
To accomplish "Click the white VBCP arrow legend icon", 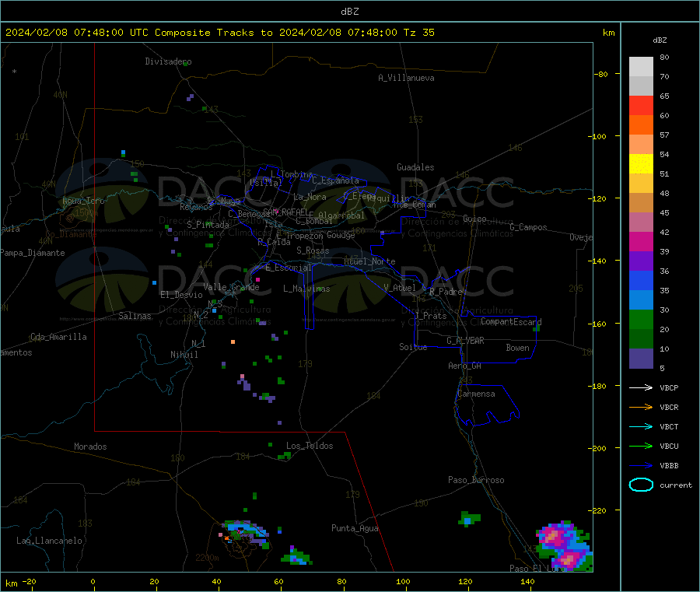I will click(641, 387).
